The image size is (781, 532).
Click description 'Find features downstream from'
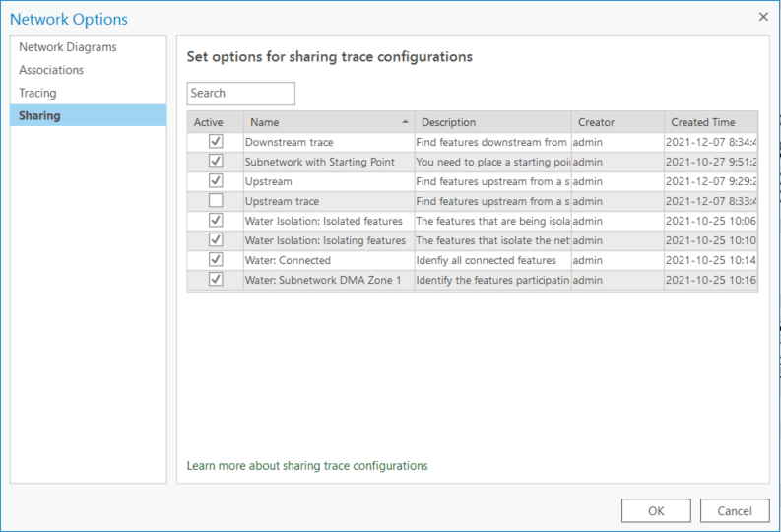491,142
